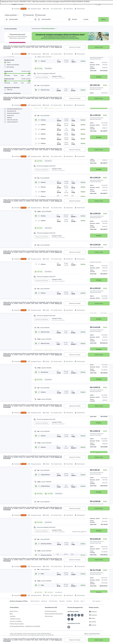Open the 1 adulto, econômica dropdown
This screenshot has height=644, width=113.
click(11, 15)
